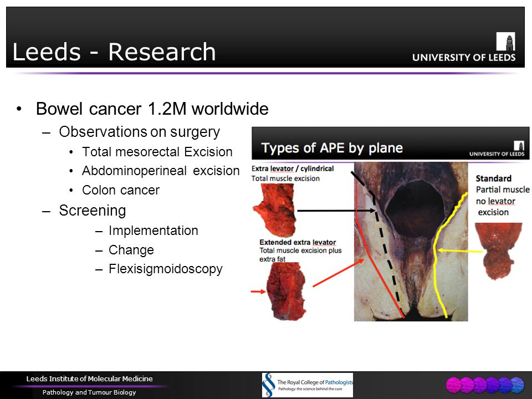Click the standard excision specimen photo
532x399 pixels.
[498, 251]
